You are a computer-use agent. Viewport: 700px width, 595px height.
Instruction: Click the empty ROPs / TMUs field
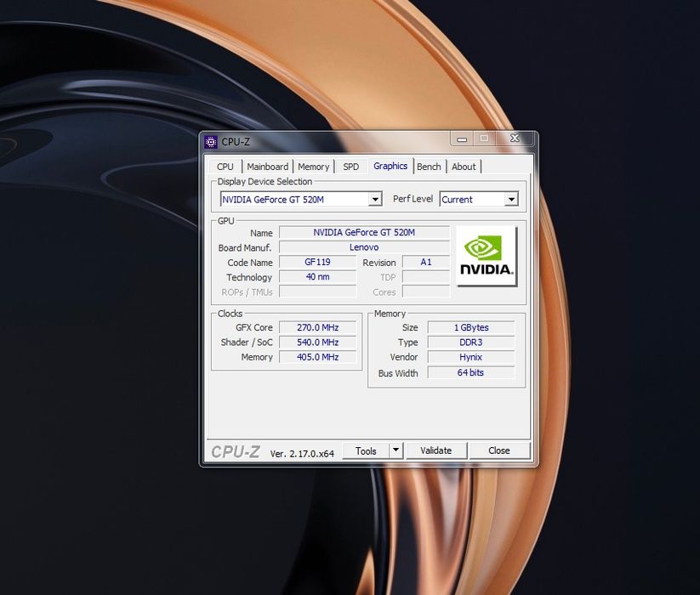coord(317,292)
